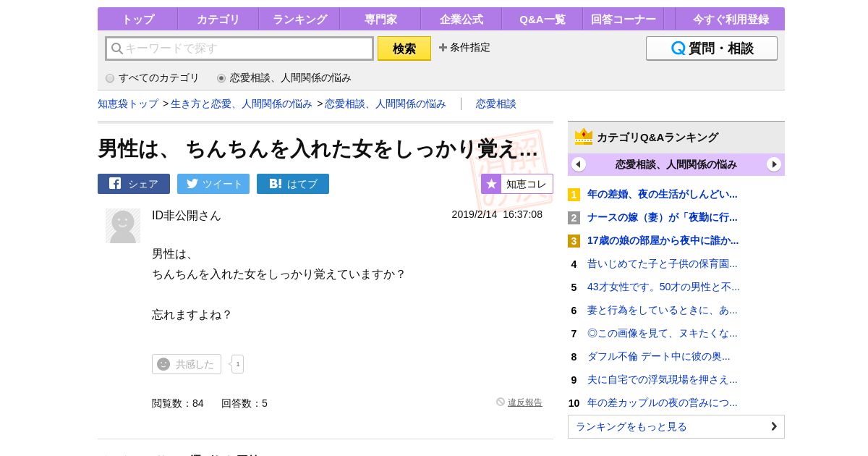
Task: Open 生き方と恋愛、人間関係の悩み breadcrumb
Action: [x=242, y=104]
